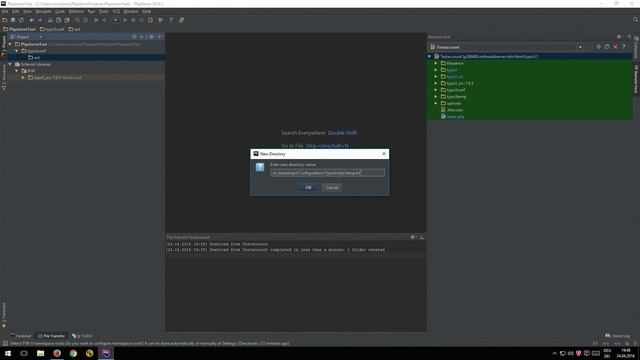Click Cancel in the New Directory dialog
This screenshot has width=640, height=360.
coord(332,187)
